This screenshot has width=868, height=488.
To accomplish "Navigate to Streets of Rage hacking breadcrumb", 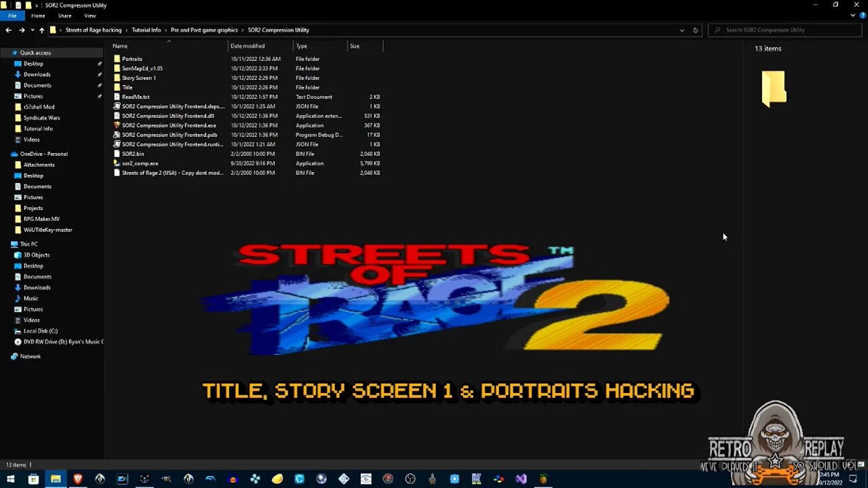I will (x=94, y=30).
